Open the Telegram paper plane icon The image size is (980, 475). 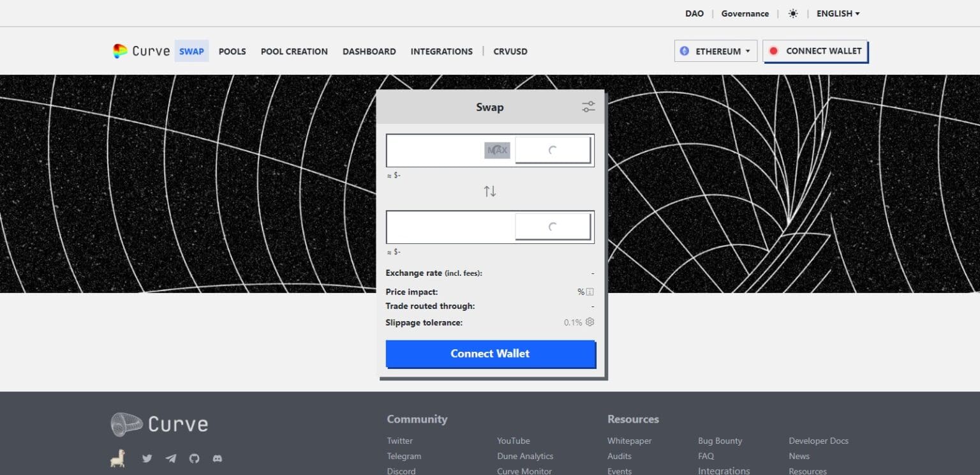(x=170, y=458)
